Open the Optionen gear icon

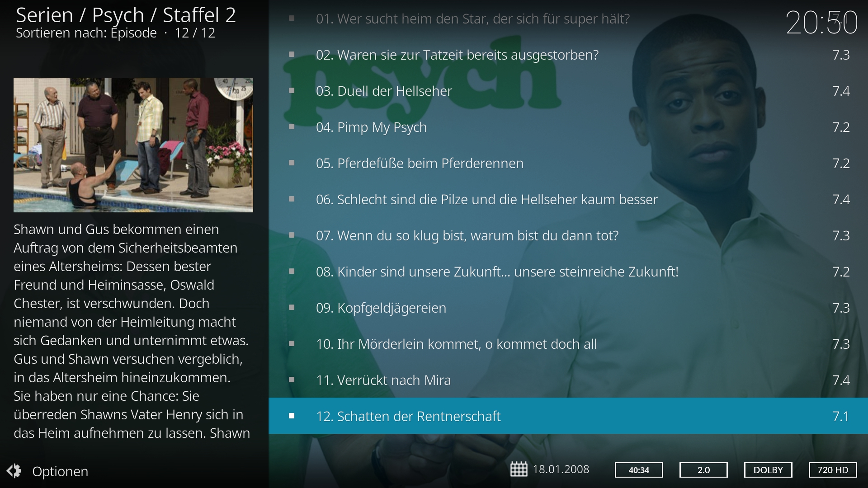[x=14, y=471]
